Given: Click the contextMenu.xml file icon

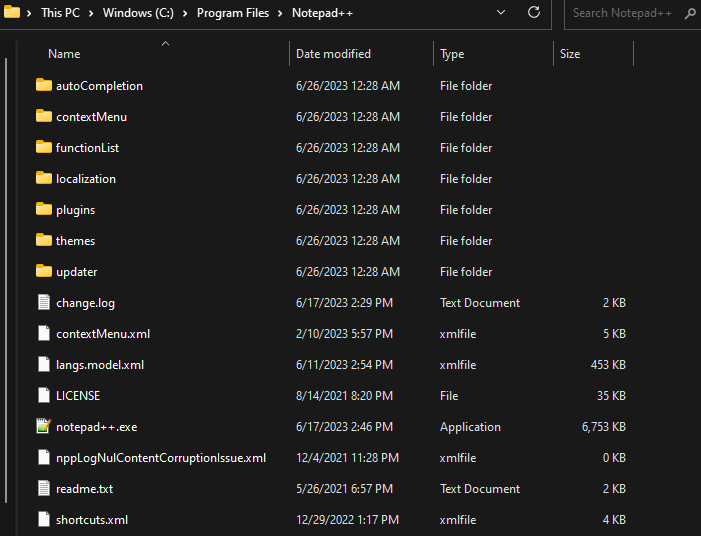Looking at the screenshot, I should tap(44, 333).
